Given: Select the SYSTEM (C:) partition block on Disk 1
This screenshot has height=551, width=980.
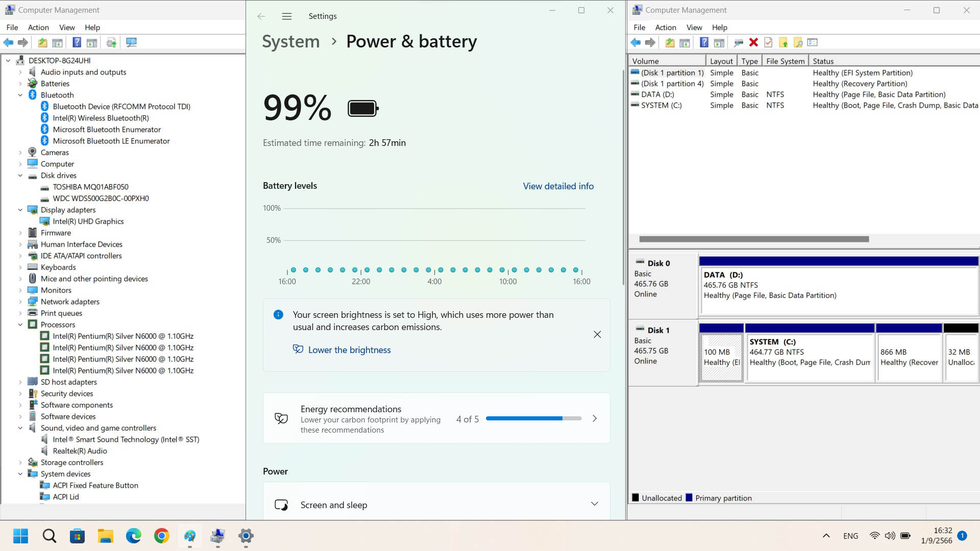Looking at the screenshot, I should point(810,357).
